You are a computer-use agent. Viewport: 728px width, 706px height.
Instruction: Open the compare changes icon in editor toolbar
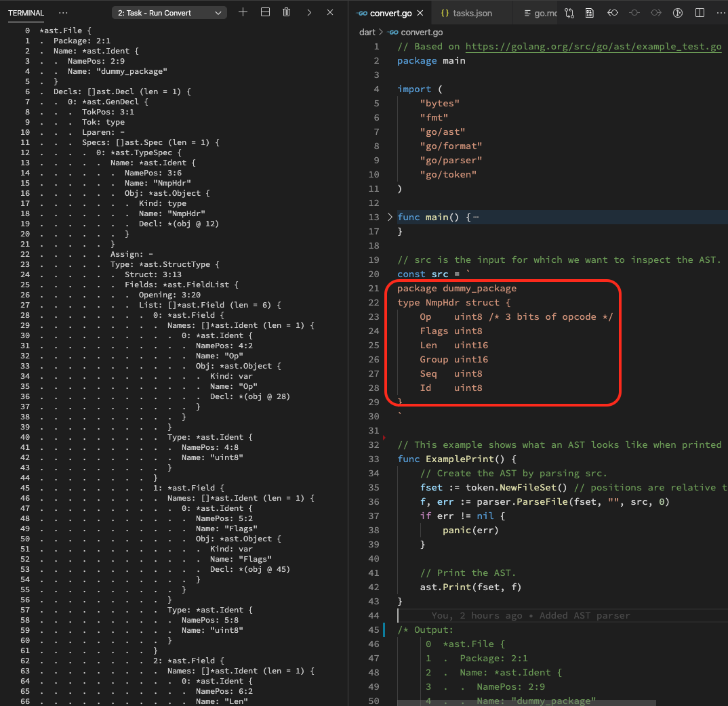point(569,13)
